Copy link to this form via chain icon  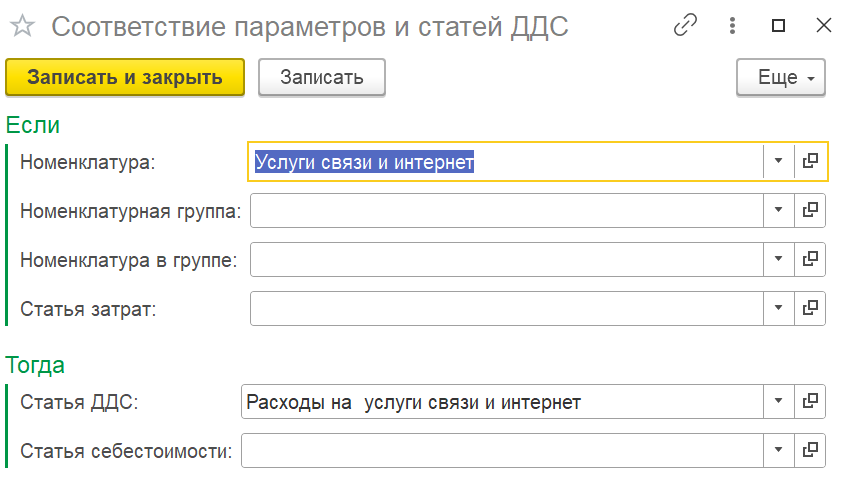[685, 25]
